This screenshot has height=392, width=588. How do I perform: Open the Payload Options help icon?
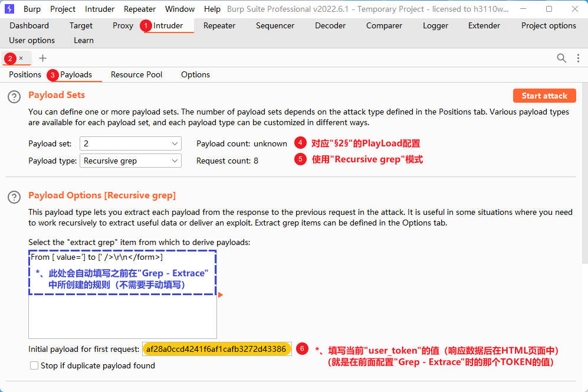(14, 197)
